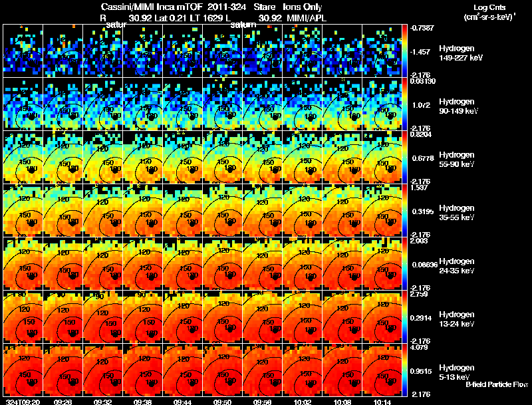Click the 10:02 time label
This screenshot has height=405, width=532.
303,402
